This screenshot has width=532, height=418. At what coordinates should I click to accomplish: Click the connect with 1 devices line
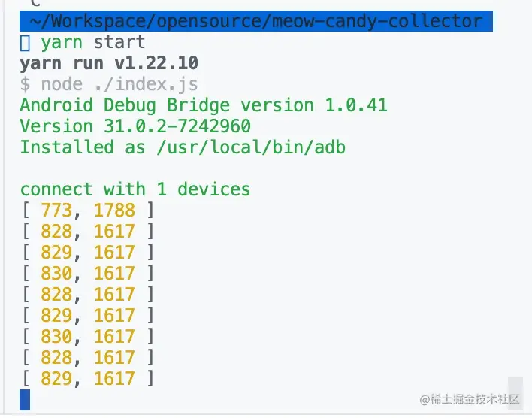pyautogui.click(x=135, y=189)
